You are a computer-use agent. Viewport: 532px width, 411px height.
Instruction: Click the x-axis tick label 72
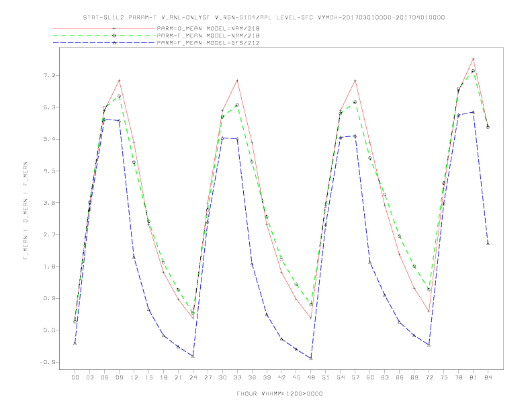pyautogui.click(x=429, y=377)
